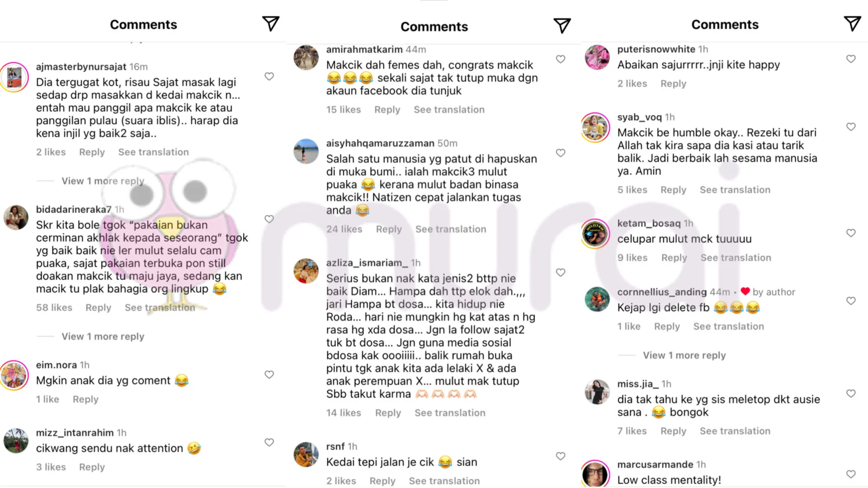
Task: Reply to syab_voq's comment
Action: click(x=673, y=190)
